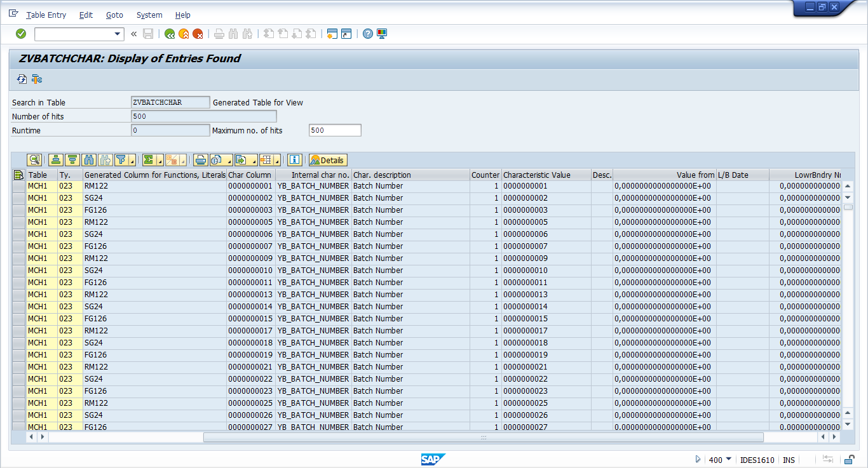Click the vertical scrollbar up arrow at top
Viewport: 868px width, 468px height.
click(x=848, y=186)
